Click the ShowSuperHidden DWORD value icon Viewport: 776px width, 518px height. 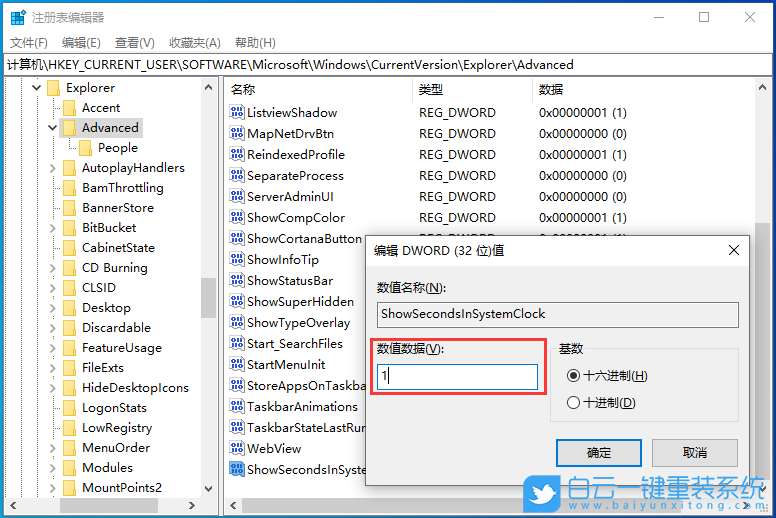point(237,301)
